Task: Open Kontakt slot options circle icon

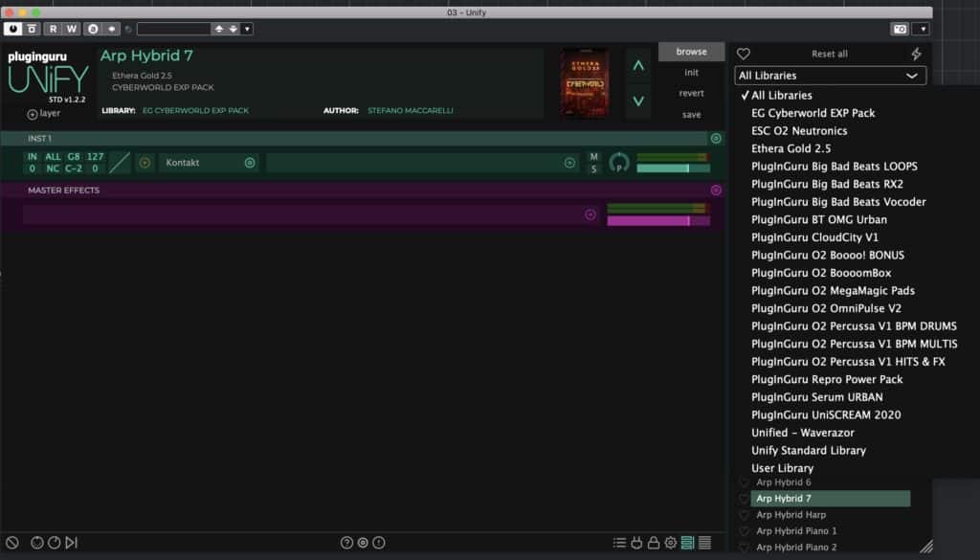Action: [x=250, y=163]
